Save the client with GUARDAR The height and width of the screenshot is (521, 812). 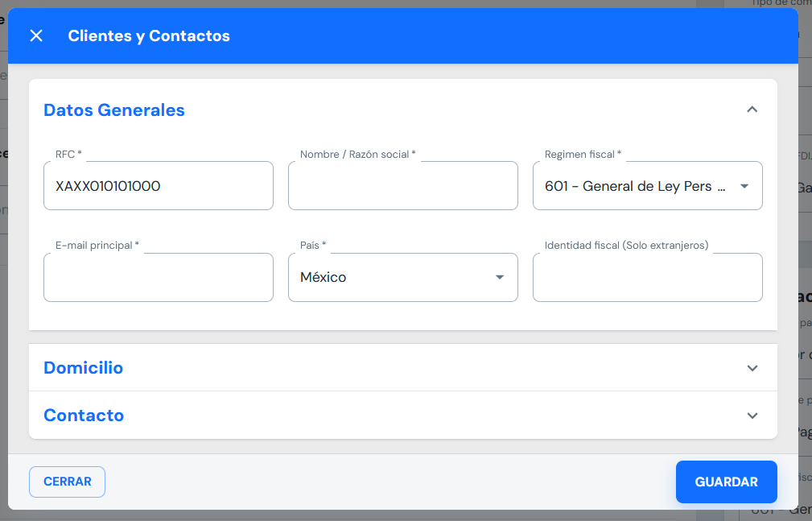coord(726,482)
